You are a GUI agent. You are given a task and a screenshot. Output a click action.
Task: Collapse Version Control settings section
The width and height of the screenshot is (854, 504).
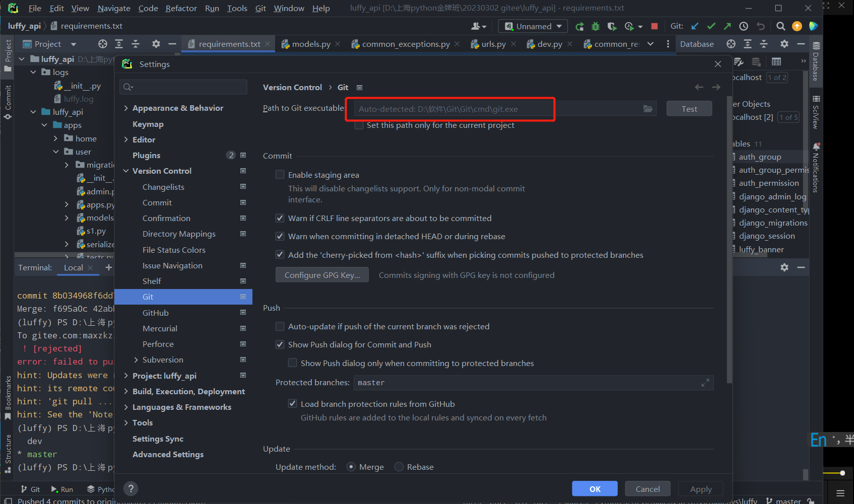(126, 171)
